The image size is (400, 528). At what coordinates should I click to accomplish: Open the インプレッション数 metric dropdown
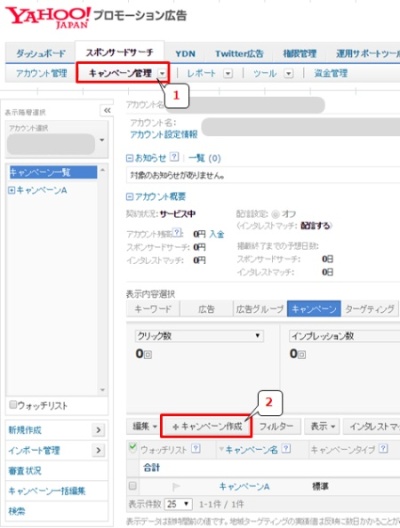[344, 336]
